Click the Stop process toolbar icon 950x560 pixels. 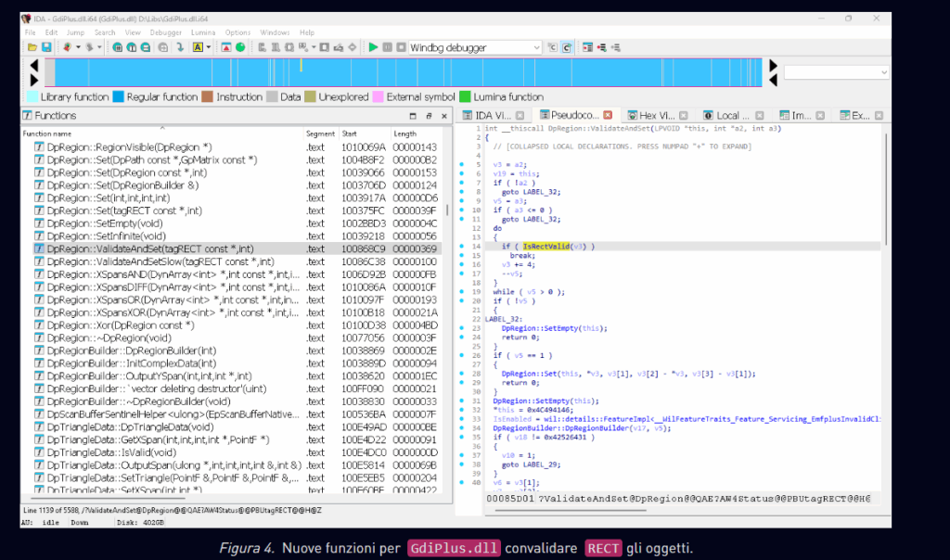click(400, 47)
